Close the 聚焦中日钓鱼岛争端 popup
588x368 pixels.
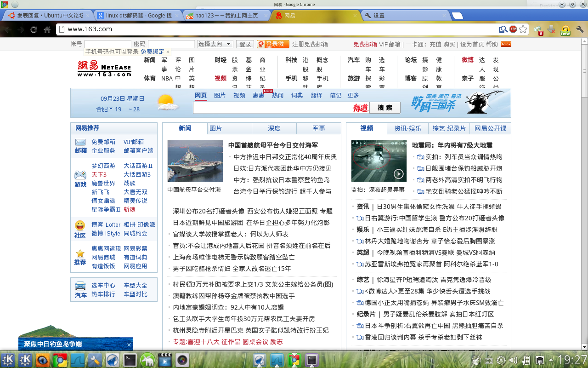(x=129, y=345)
